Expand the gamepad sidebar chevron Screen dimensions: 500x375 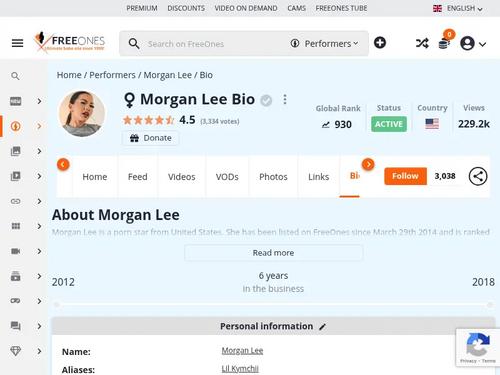coord(39,301)
